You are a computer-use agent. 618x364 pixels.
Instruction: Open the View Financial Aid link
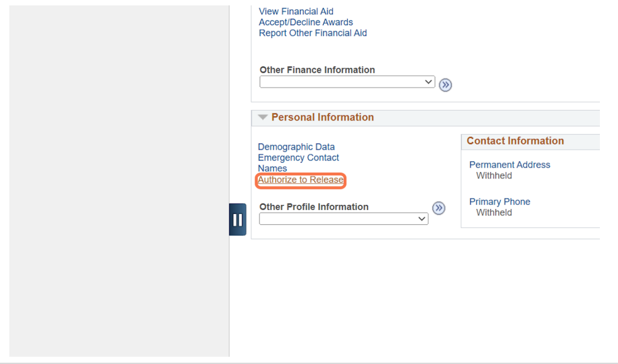point(296,12)
